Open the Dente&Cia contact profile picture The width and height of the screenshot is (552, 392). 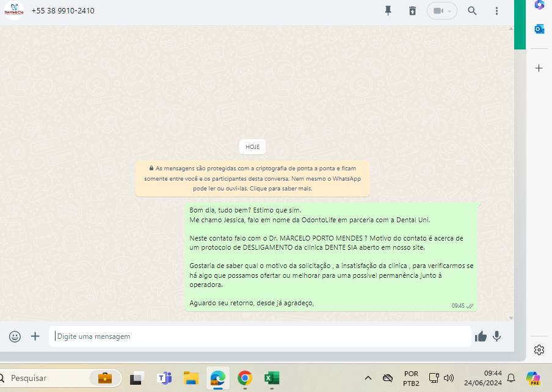pyautogui.click(x=14, y=10)
